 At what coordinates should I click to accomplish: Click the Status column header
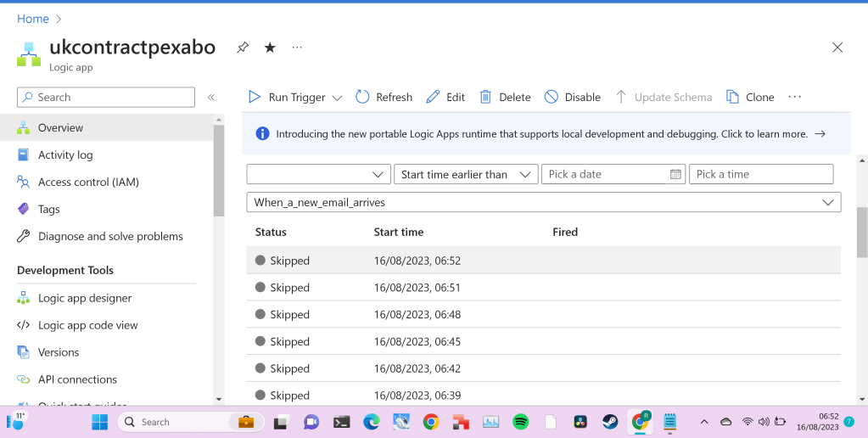point(271,232)
